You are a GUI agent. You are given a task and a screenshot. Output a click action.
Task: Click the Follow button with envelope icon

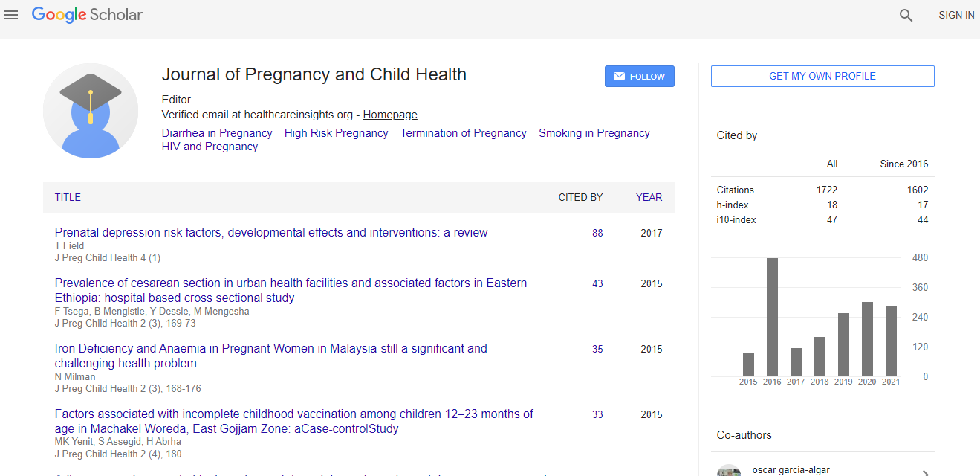(639, 77)
